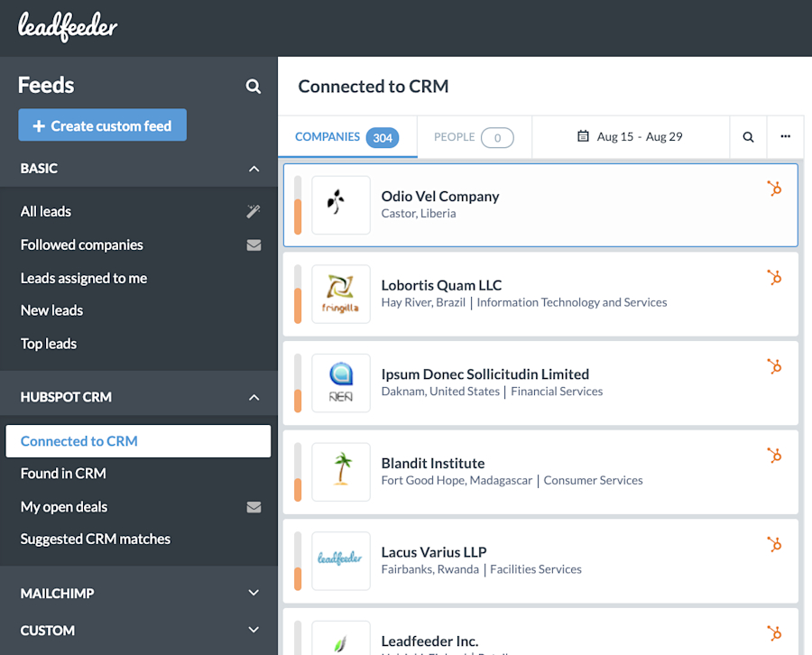Click the HubSpot sprocket on Odio Vel Company

click(774, 189)
